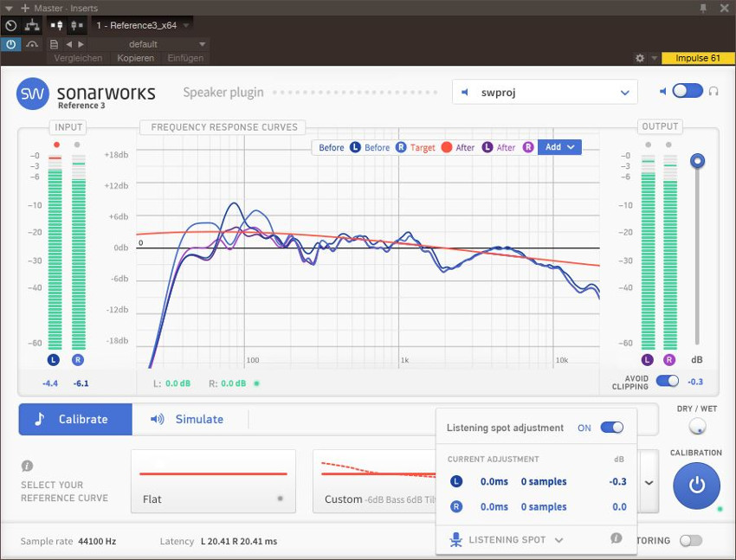Viewport: 736px width, 560px height.
Task: Click the R badge under the input meter
Action: coord(78,360)
